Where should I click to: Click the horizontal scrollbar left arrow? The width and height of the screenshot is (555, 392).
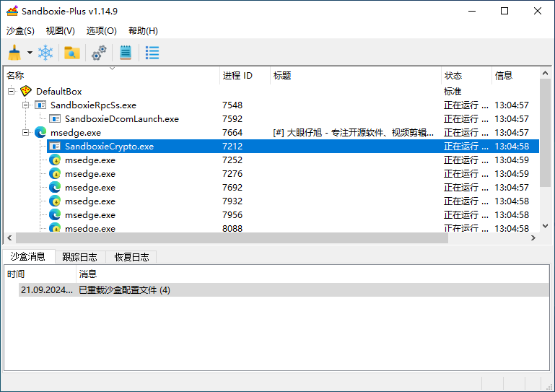click(x=9, y=238)
